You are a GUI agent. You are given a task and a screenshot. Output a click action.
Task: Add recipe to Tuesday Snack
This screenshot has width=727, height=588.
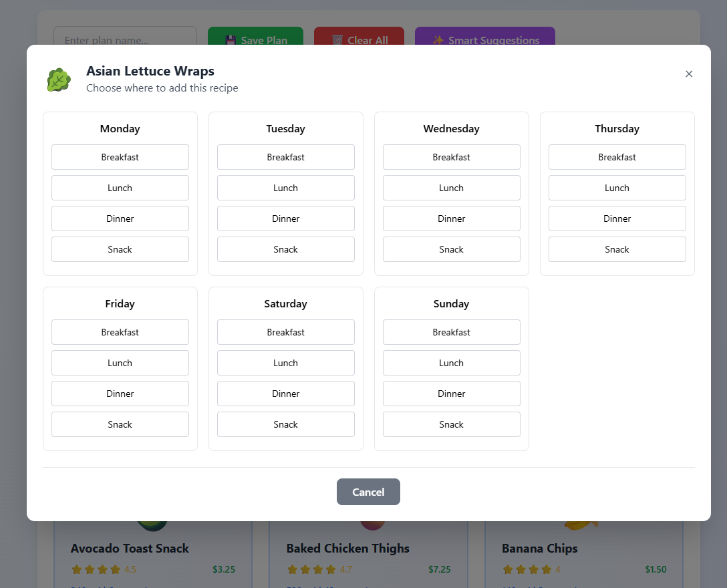pos(285,249)
